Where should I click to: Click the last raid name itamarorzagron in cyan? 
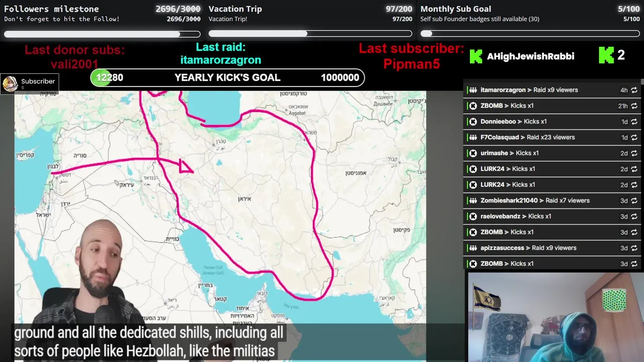(x=220, y=60)
